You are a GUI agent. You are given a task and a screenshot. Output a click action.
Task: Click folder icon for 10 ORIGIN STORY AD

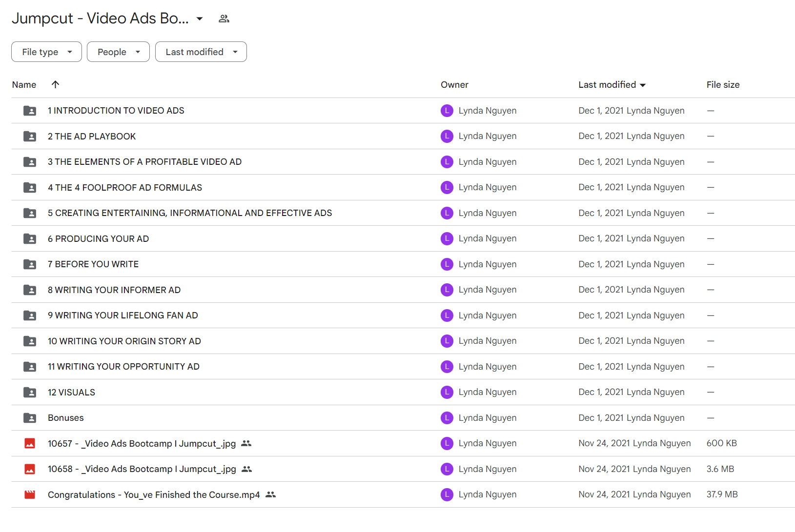point(30,341)
